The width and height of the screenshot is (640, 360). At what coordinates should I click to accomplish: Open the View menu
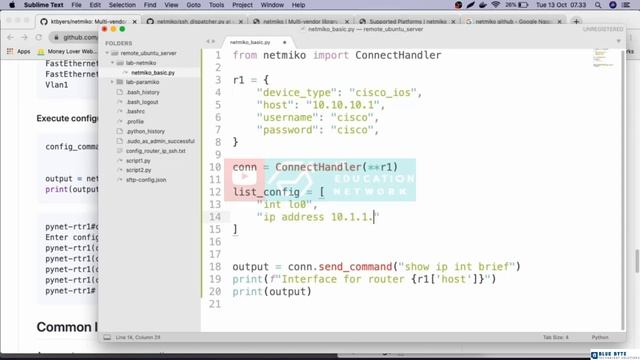[x=171, y=5]
